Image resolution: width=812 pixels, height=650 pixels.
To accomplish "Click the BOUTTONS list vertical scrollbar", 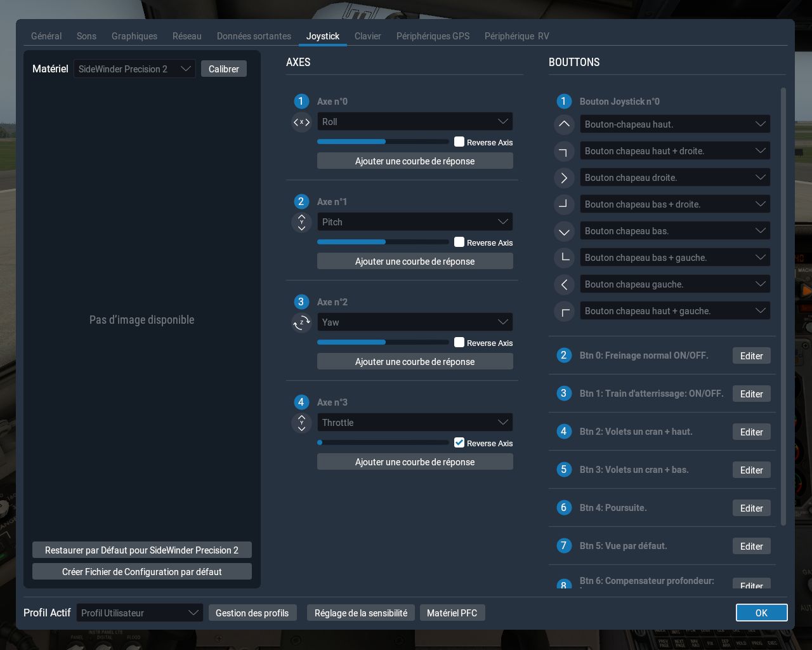I will (x=783, y=307).
